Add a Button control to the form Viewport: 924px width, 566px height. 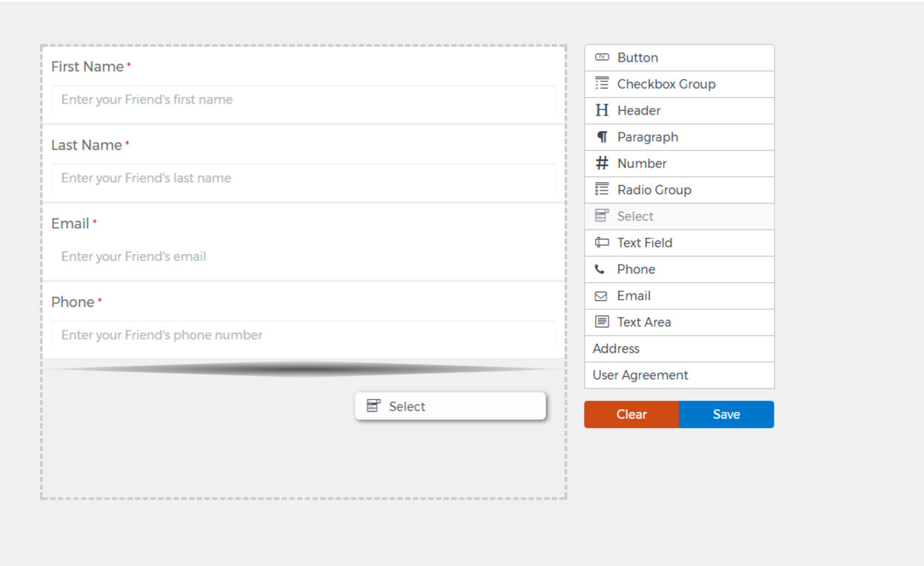[679, 58]
